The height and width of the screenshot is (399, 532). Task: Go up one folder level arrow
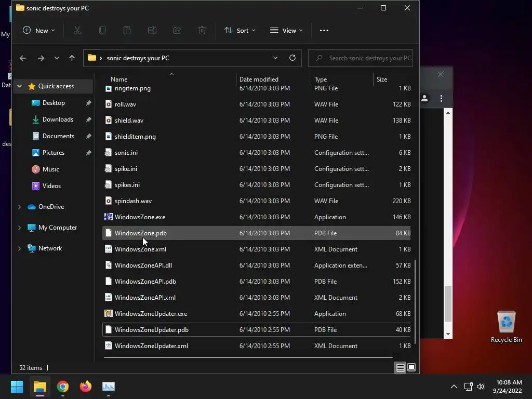[x=72, y=58]
